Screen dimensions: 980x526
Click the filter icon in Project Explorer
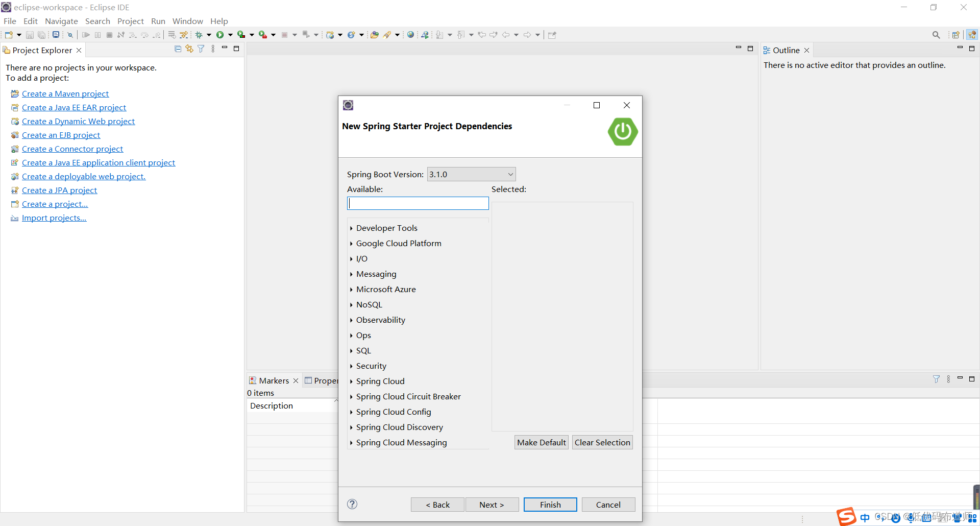tap(201, 49)
